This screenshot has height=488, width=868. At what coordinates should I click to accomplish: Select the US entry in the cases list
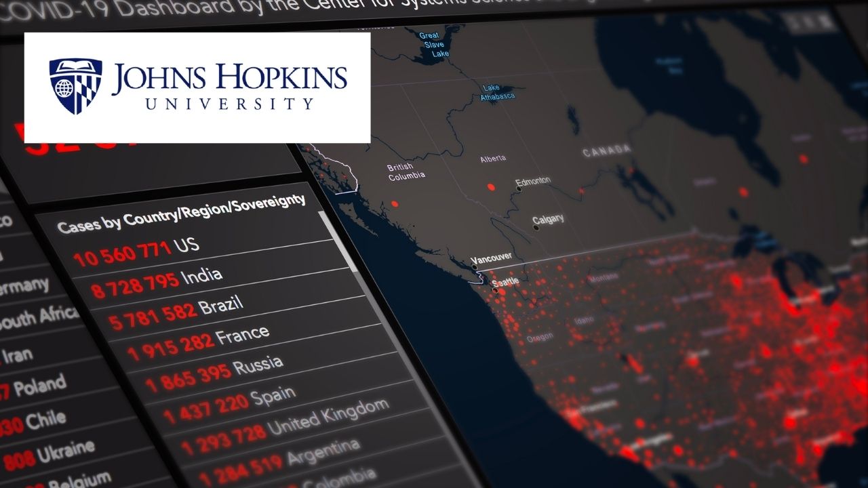coord(136,248)
